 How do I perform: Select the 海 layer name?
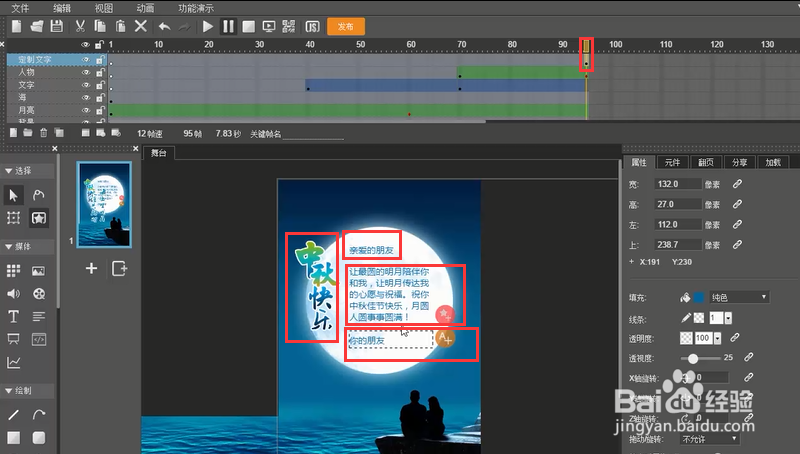pos(22,97)
